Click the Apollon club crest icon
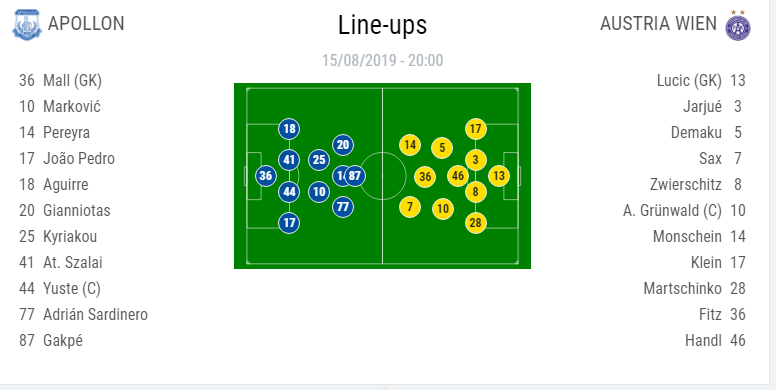Viewport: 776px width, 390px height. (27, 24)
